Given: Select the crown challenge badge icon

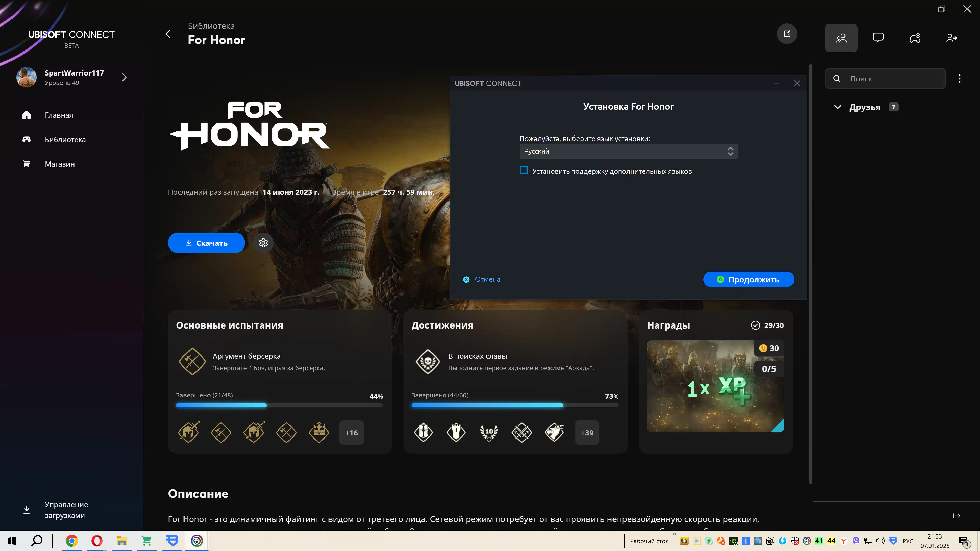Looking at the screenshot, I should tap(319, 432).
